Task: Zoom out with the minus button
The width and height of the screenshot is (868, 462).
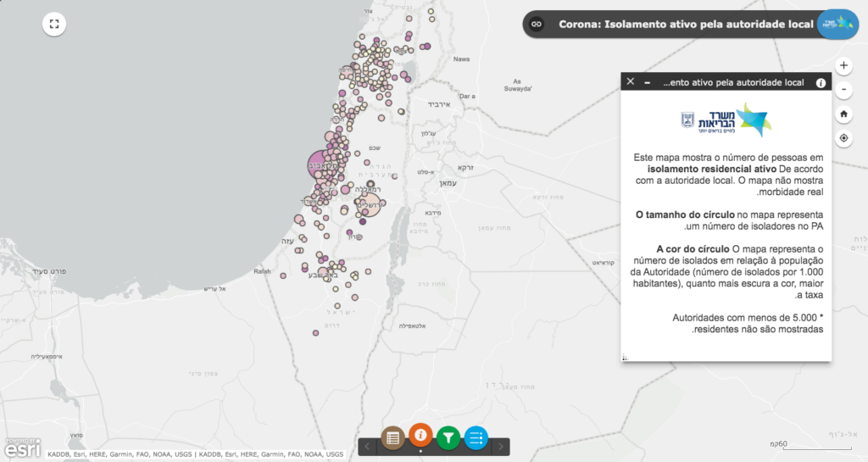Action: click(x=843, y=90)
